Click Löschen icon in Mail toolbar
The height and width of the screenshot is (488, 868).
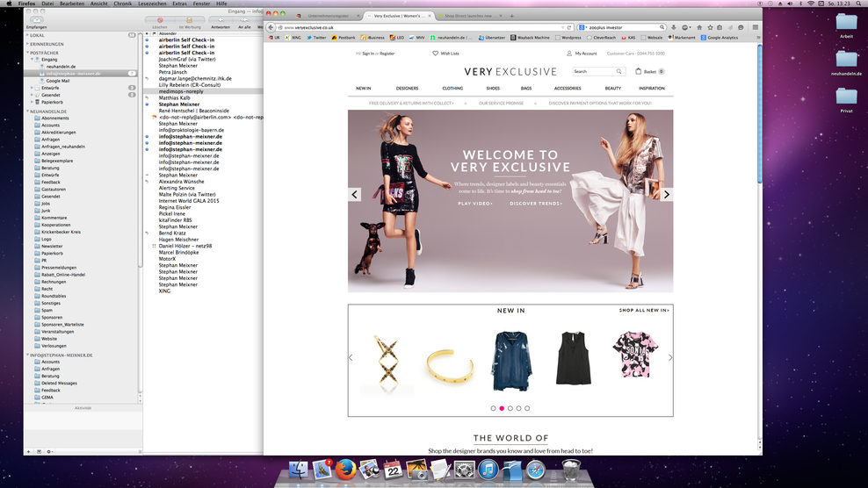pyautogui.click(x=160, y=20)
